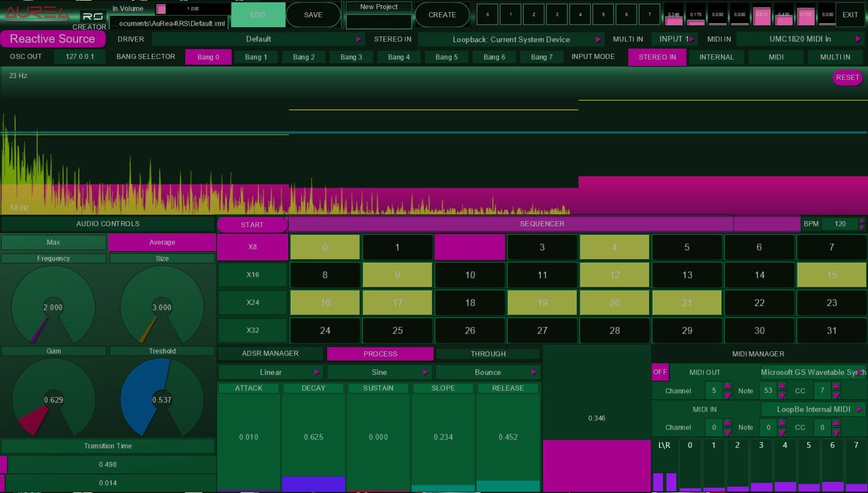
Task: Click the MIDI IN CC down arrow
Action: tap(836, 432)
